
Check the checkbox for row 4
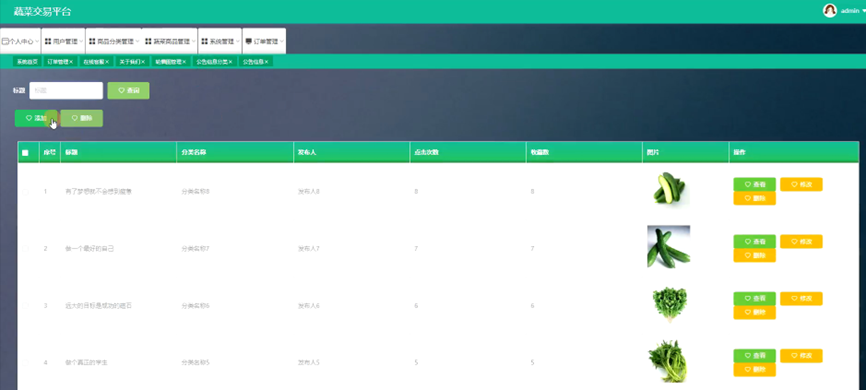25,363
